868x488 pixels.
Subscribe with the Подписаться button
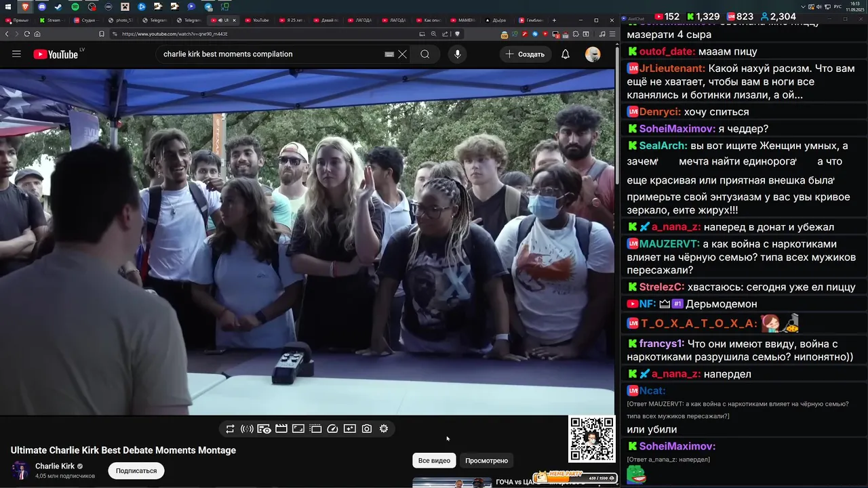point(136,471)
